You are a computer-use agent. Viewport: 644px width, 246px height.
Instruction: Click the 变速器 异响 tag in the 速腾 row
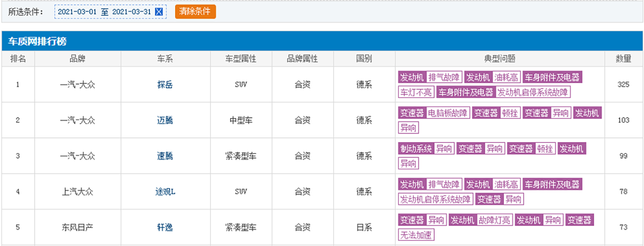click(481, 149)
